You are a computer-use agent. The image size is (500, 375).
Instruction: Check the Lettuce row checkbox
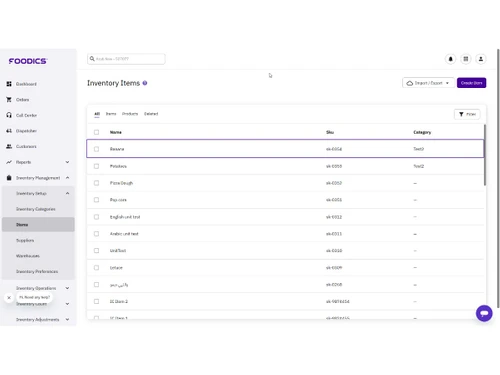click(x=96, y=268)
